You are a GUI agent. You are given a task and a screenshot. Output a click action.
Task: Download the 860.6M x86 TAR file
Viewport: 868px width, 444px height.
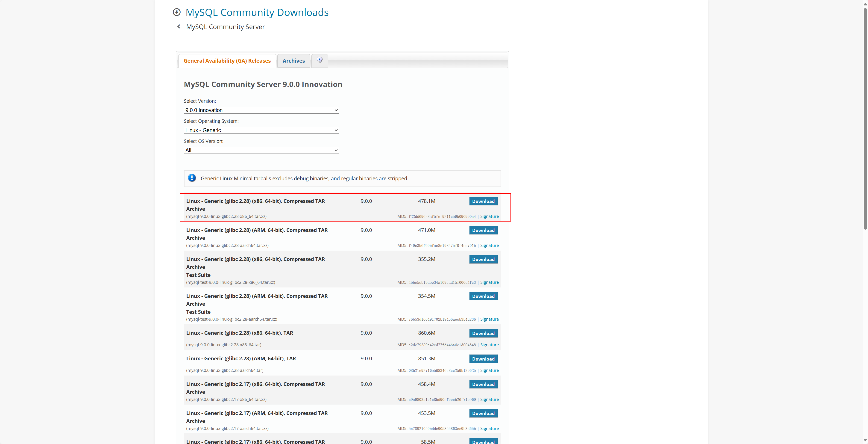[x=483, y=333]
